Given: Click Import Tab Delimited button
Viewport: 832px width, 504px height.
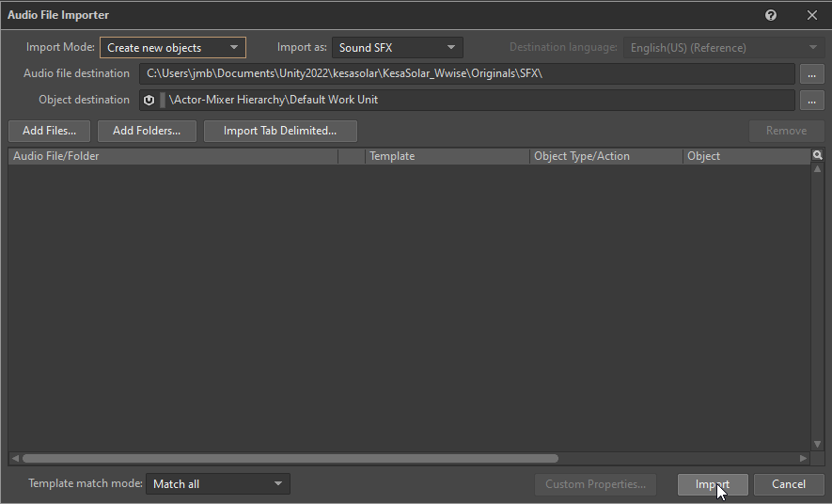Looking at the screenshot, I should pyautogui.click(x=280, y=131).
